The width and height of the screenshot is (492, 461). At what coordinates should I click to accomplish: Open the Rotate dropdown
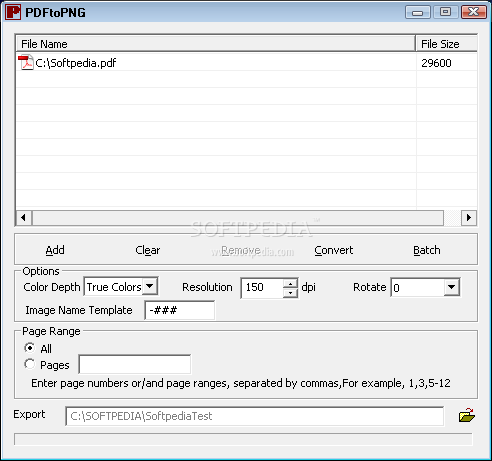click(452, 287)
